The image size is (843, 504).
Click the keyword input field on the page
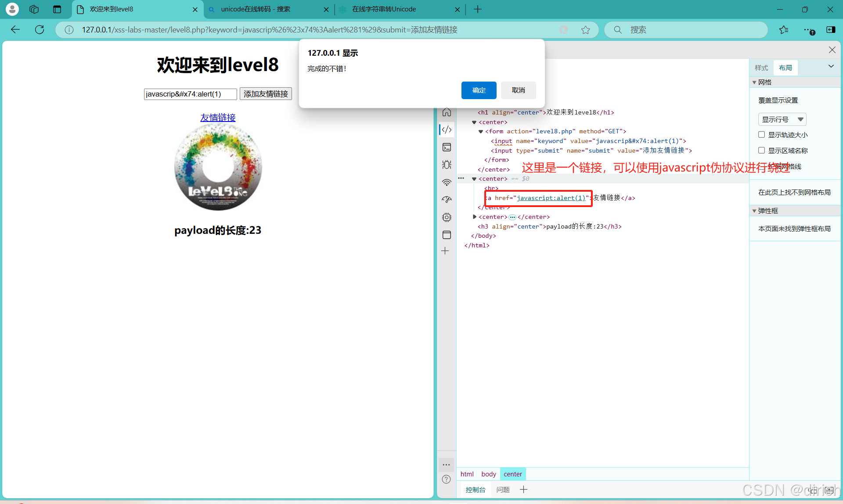point(190,94)
